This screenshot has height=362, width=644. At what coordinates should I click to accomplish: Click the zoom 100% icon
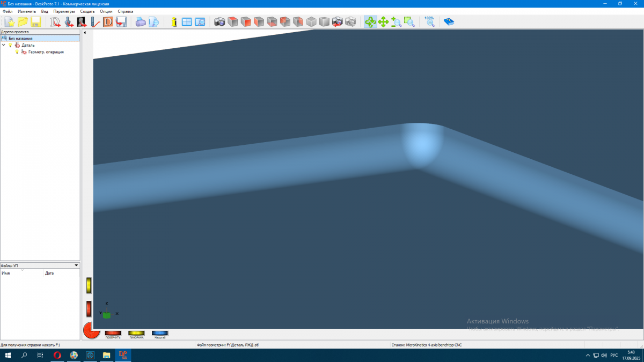click(429, 22)
